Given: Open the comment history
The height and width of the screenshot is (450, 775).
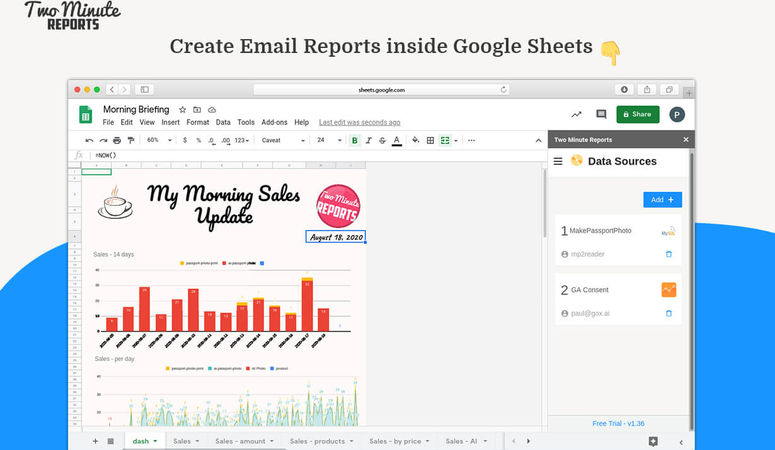Looking at the screenshot, I should click(601, 115).
